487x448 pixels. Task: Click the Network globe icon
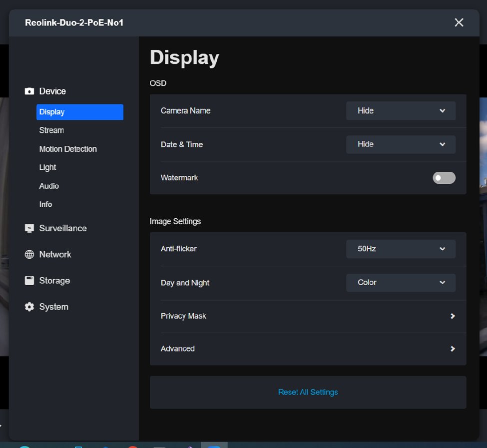(x=29, y=254)
